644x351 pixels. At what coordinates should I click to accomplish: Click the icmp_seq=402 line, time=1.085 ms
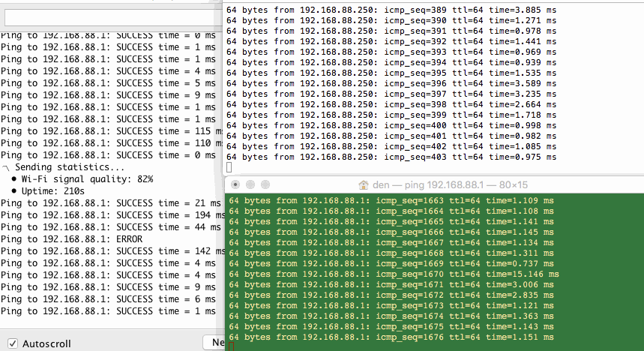(x=391, y=146)
